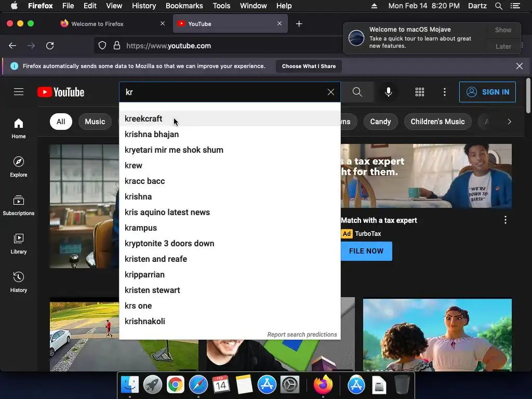Viewport: 532px width, 399px height.
Task: Choose suggestion kryetari mir me shok shum
Action: [230, 150]
